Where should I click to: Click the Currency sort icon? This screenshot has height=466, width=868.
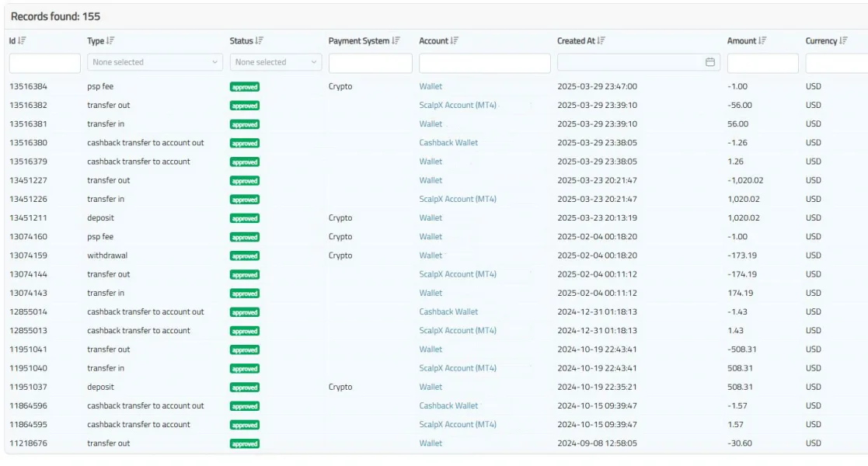[843, 41]
